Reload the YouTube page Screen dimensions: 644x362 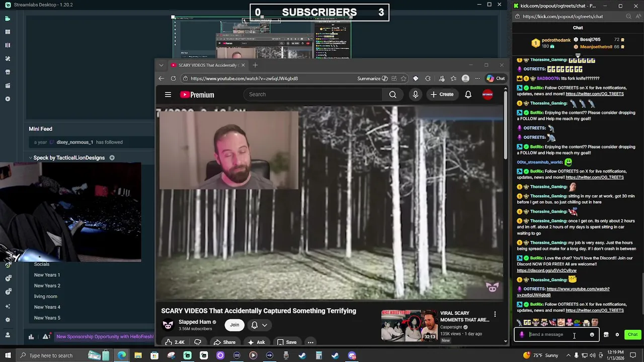coord(173,78)
